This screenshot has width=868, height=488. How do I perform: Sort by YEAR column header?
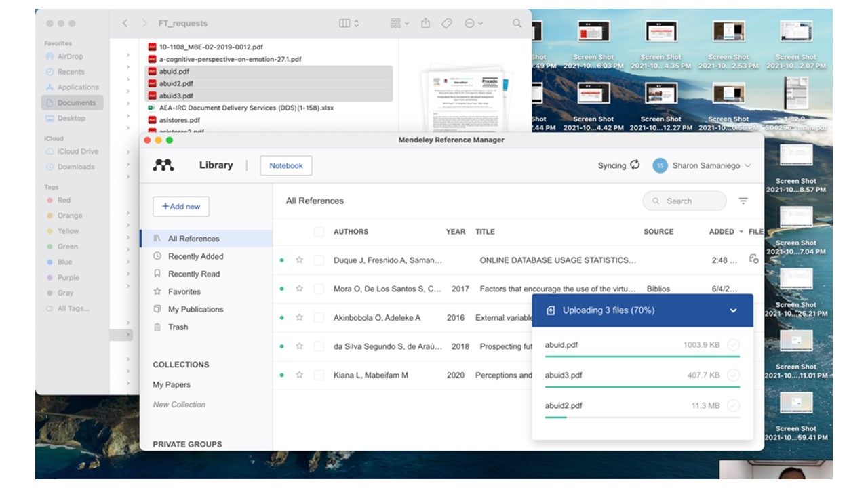(x=456, y=232)
